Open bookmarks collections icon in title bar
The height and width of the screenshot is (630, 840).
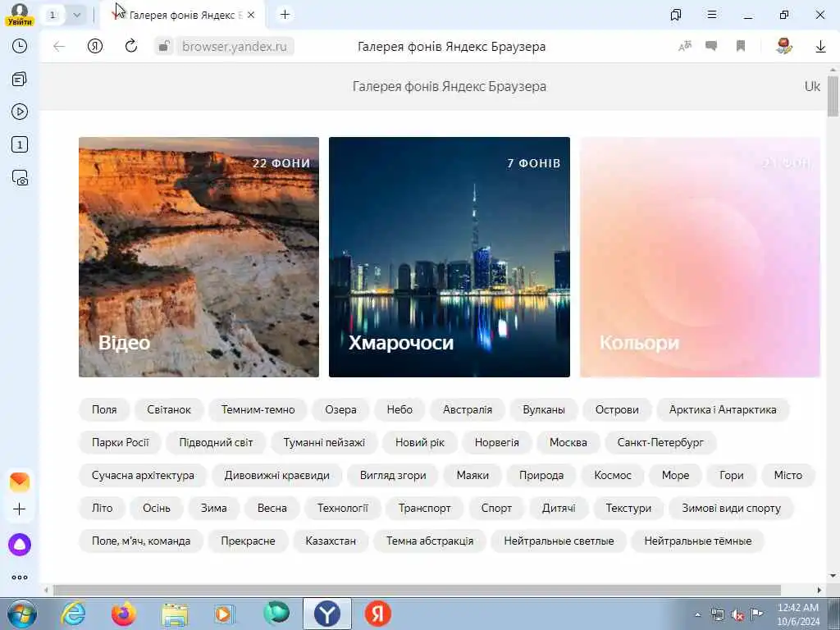[676, 15]
